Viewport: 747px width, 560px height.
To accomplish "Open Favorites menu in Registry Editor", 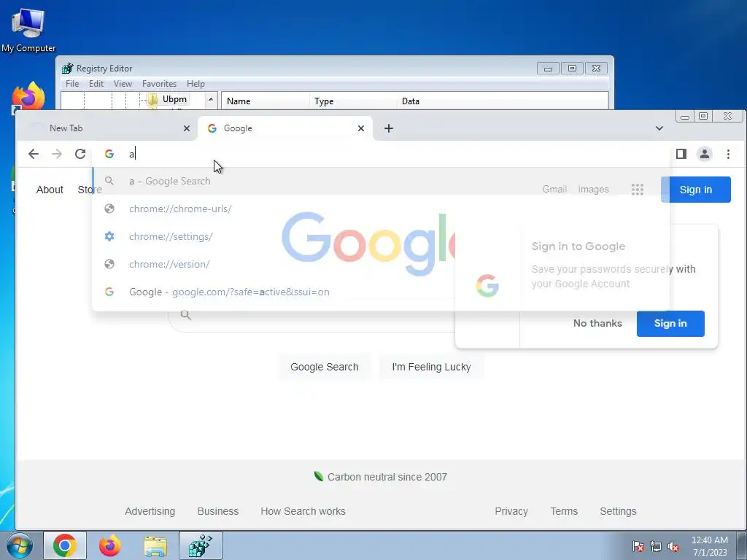I will [x=159, y=84].
